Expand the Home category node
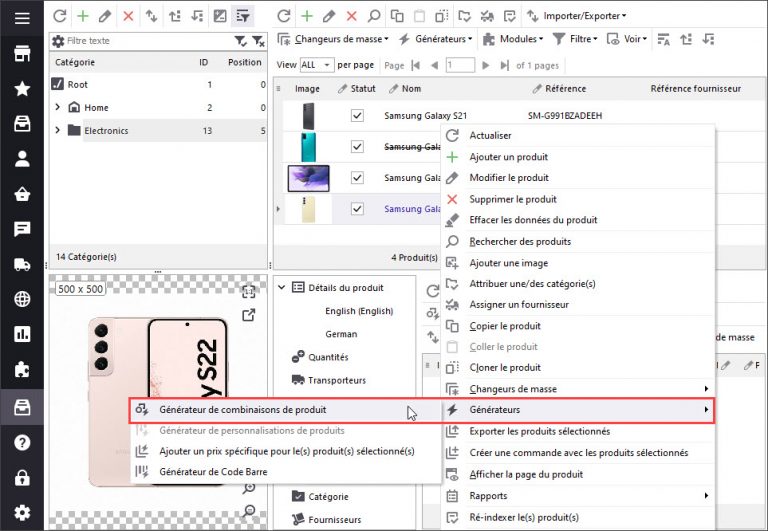The width and height of the screenshot is (768, 531). [x=57, y=107]
